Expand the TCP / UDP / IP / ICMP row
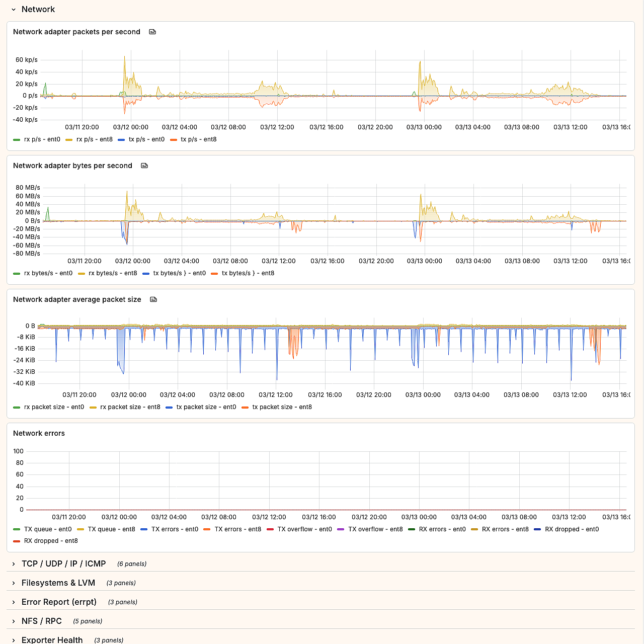 14,564
